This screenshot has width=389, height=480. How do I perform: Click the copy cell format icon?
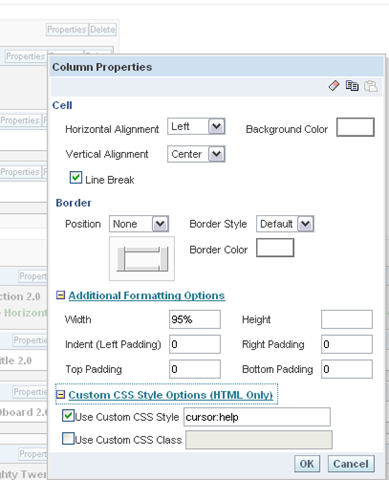[352, 86]
